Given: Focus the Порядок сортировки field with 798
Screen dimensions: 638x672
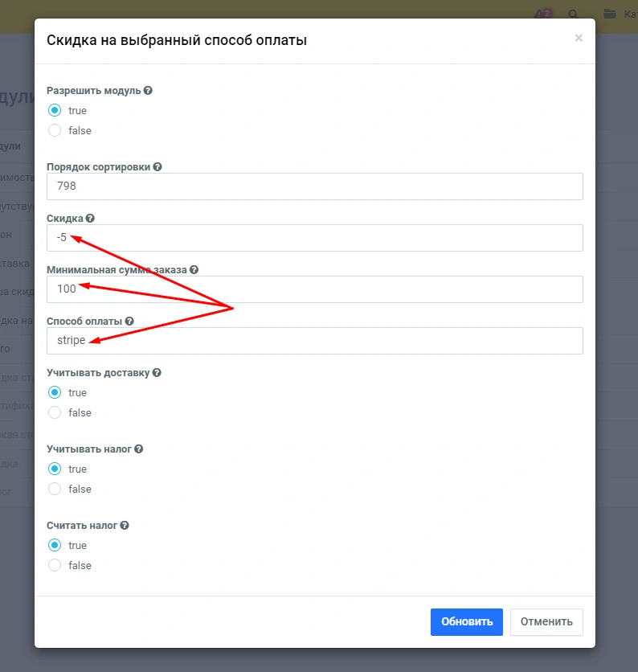Looking at the screenshot, I should tap(315, 186).
